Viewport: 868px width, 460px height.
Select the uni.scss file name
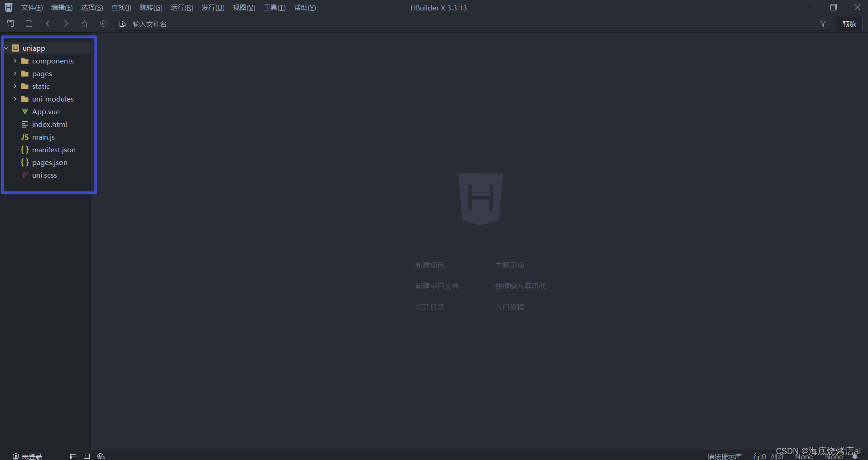[x=44, y=175]
